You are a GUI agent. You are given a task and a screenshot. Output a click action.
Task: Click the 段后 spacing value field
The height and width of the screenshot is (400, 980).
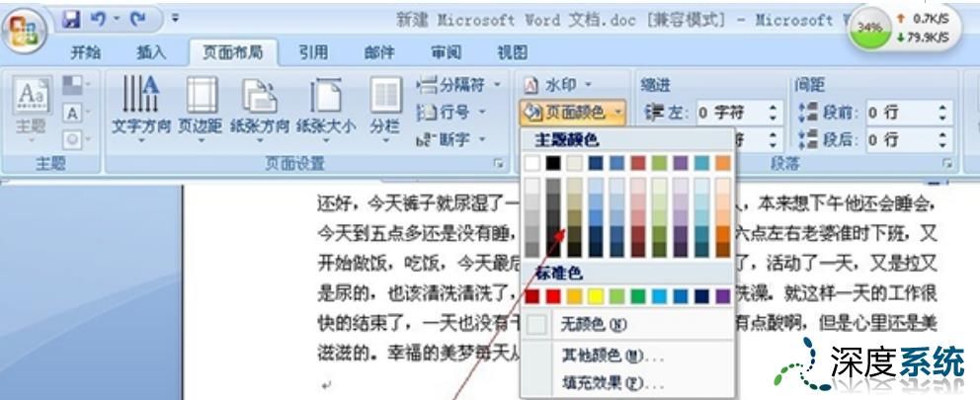[901, 140]
